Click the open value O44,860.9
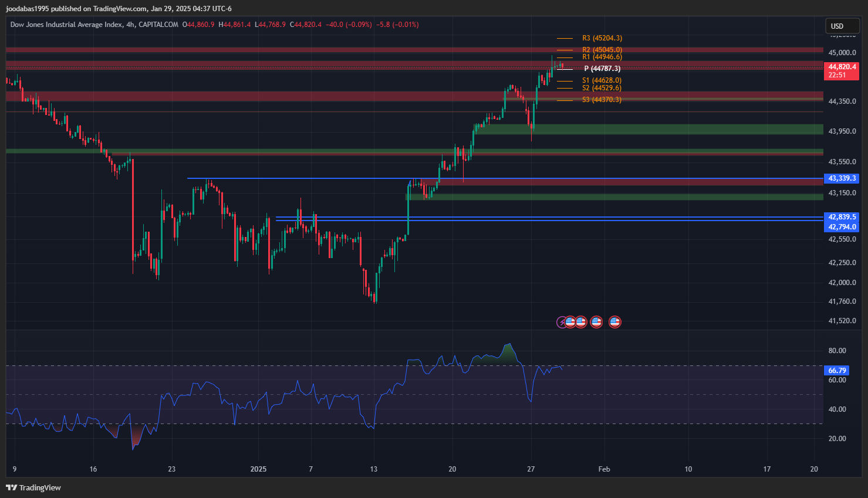 click(x=198, y=25)
